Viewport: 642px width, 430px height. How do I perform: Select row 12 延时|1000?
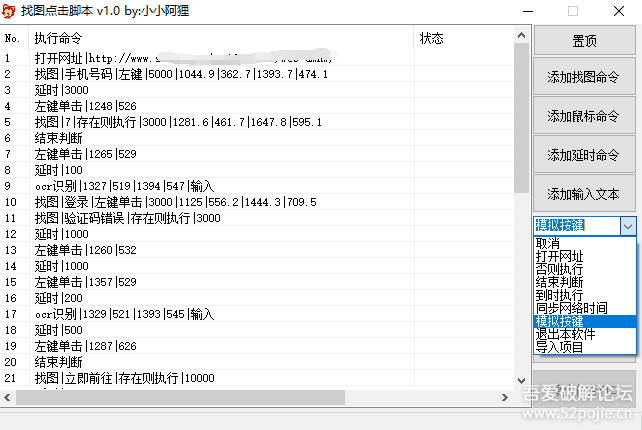tap(257, 234)
